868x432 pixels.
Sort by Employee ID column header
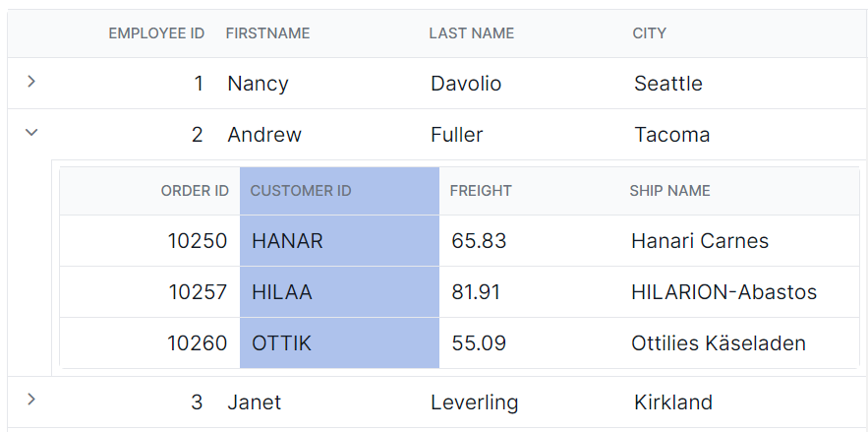tap(156, 33)
